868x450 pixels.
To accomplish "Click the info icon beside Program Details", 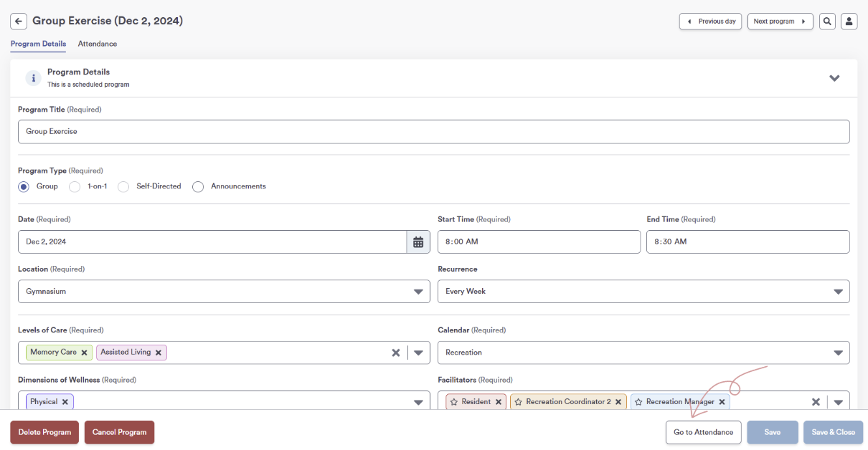I will click(x=34, y=77).
